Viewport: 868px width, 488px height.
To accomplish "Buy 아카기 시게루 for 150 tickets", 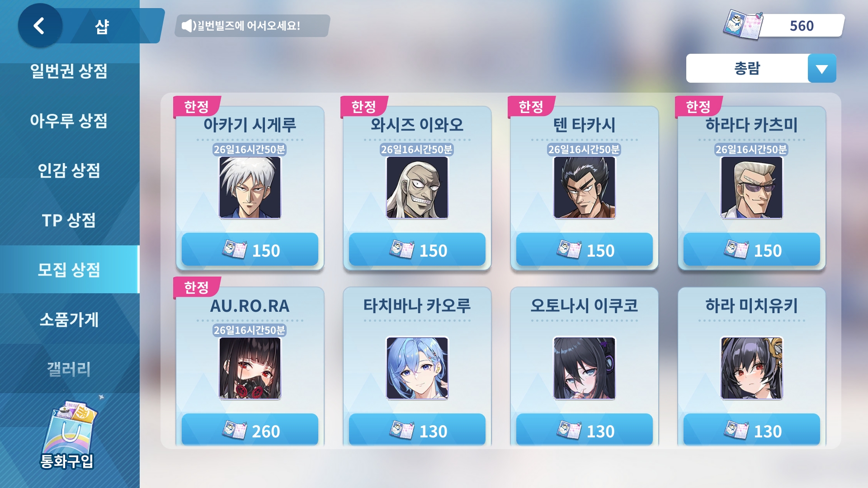I will pos(250,249).
